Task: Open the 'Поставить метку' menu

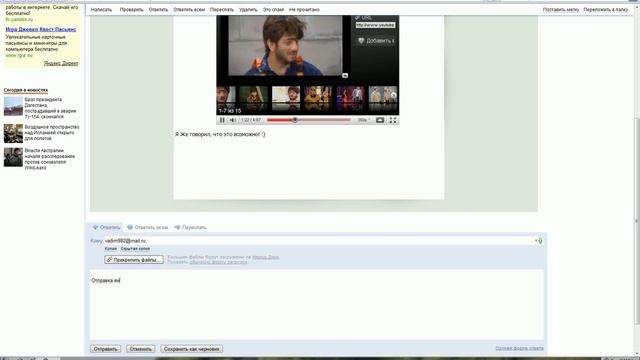Action: pos(561,9)
